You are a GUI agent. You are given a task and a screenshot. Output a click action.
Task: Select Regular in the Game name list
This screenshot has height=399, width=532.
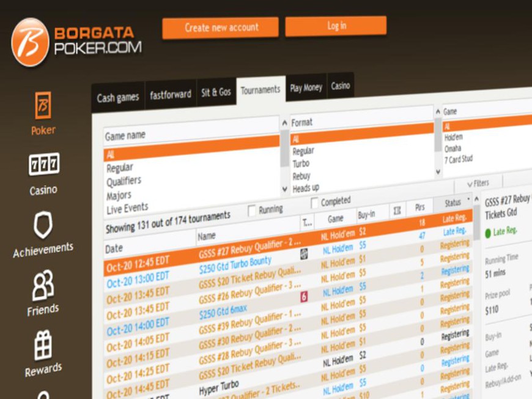(x=120, y=168)
